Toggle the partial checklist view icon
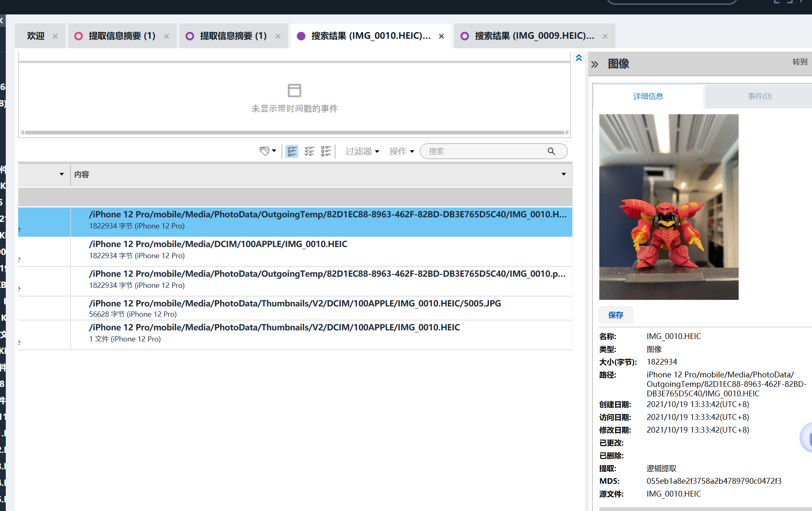Viewport: 812px width, 511px height. tap(292, 151)
